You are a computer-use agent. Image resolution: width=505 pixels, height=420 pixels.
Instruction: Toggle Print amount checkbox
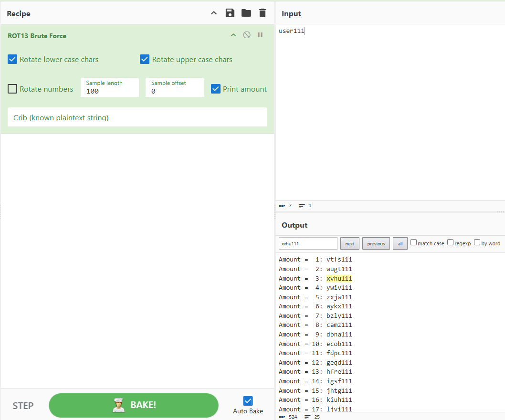[x=216, y=89]
